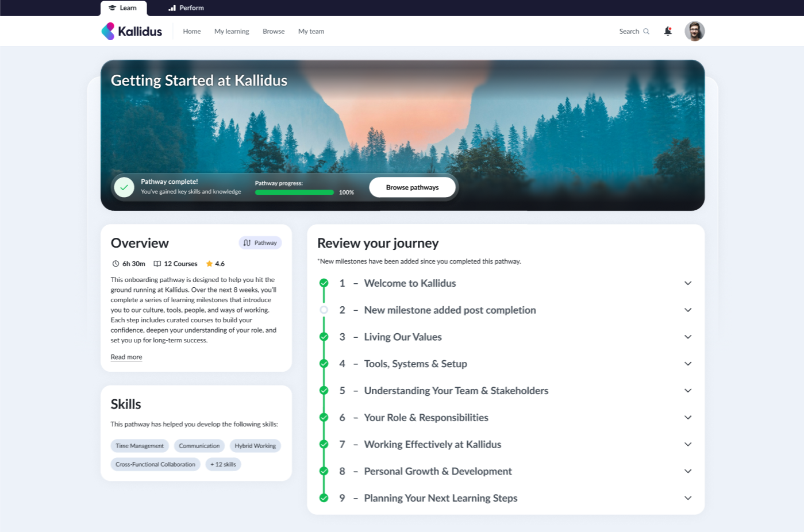Click the pathway progress bar at 100%

294,192
